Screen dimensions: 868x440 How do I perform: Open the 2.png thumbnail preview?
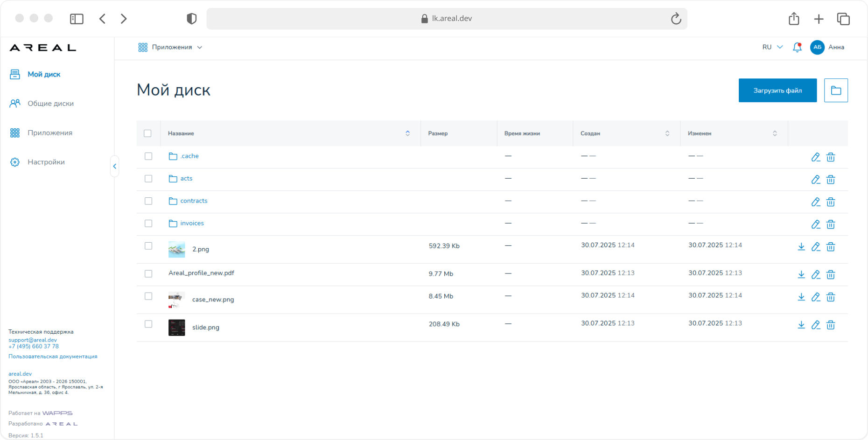pos(176,250)
